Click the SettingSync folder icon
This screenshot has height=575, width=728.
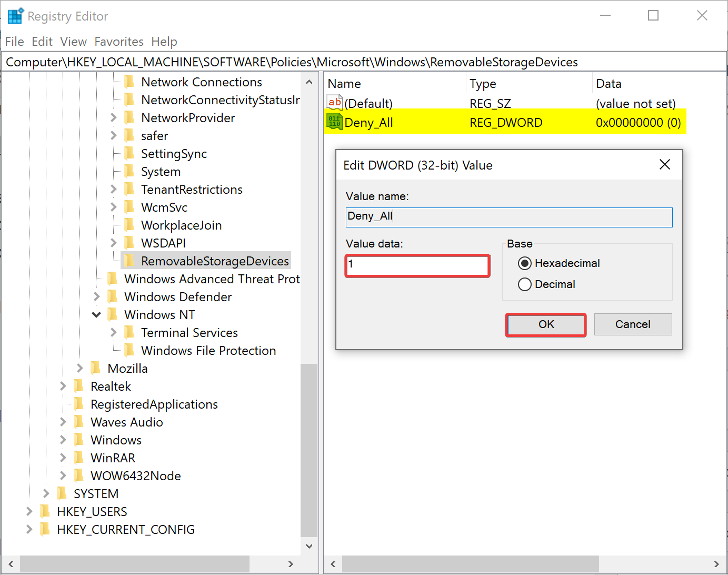[x=129, y=153]
